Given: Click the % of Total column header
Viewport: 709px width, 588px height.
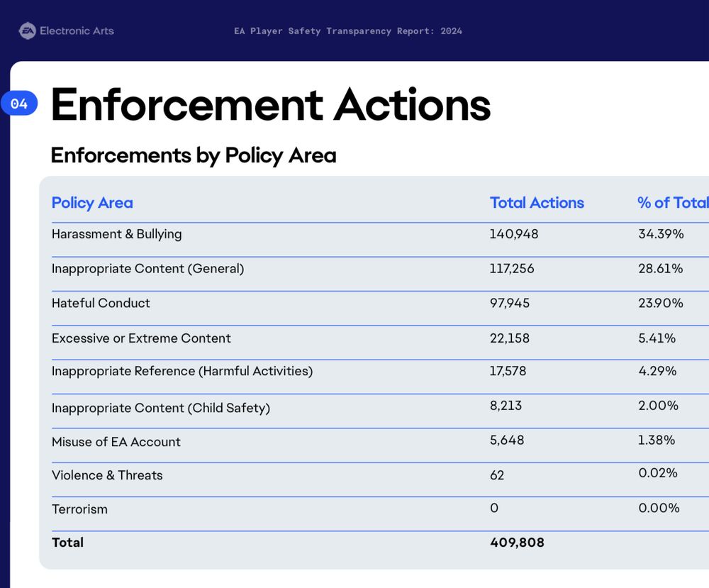Looking at the screenshot, I should pyautogui.click(x=673, y=203).
